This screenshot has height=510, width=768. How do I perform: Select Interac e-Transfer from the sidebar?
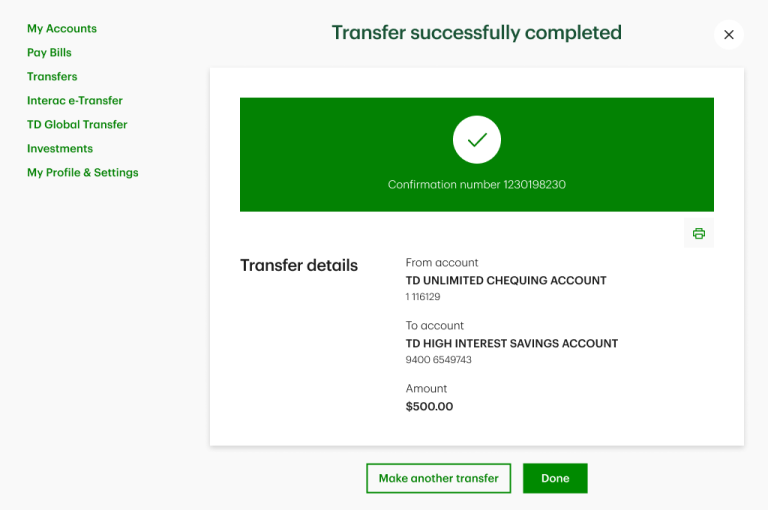74,100
